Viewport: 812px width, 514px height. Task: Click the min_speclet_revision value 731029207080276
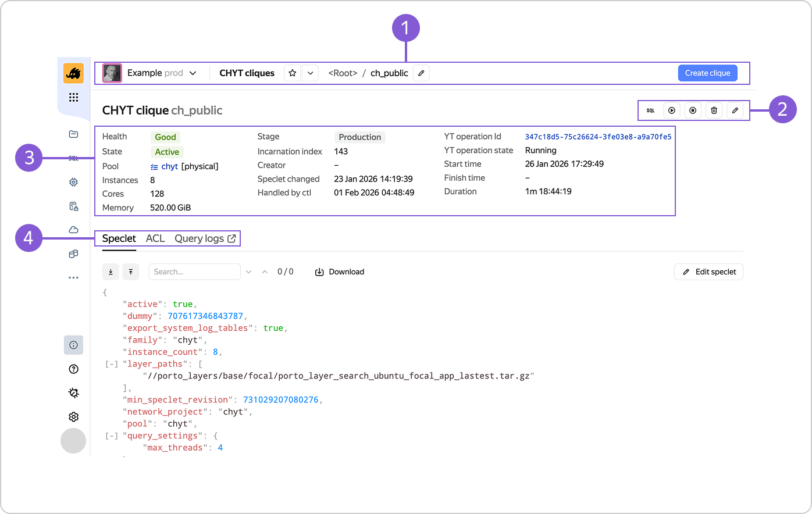pos(281,400)
